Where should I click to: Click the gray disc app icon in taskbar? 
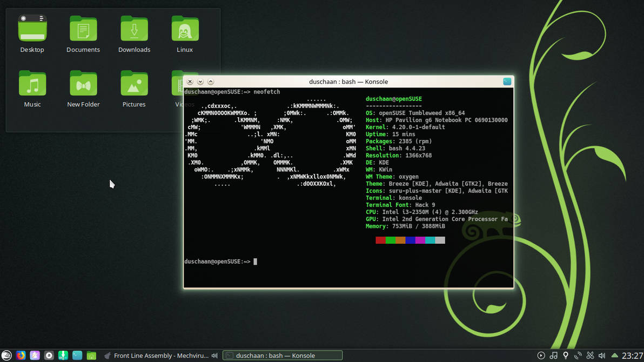(x=49, y=356)
